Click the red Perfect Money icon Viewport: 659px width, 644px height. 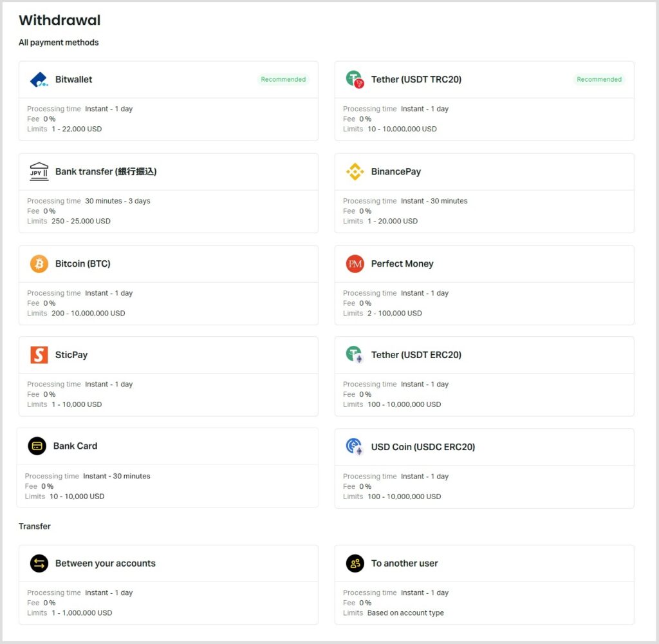click(x=355, y=264)
